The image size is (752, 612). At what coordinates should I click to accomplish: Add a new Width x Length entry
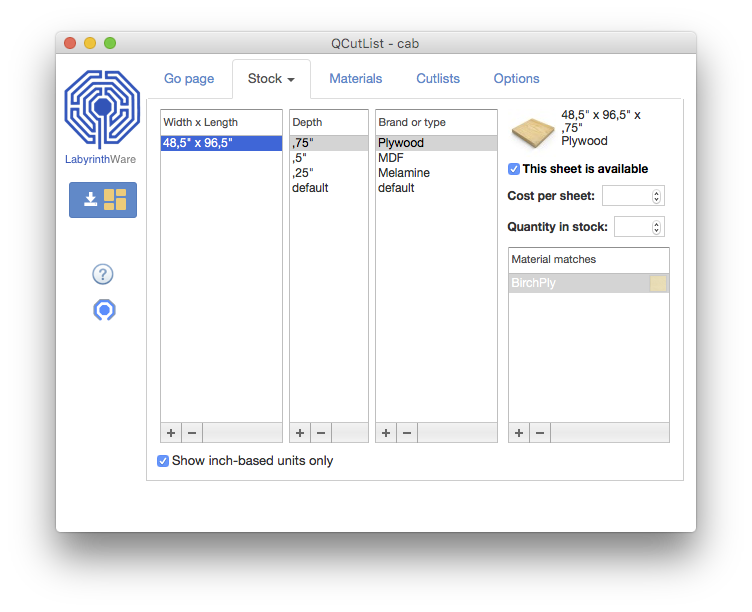(x=171, y=433)
